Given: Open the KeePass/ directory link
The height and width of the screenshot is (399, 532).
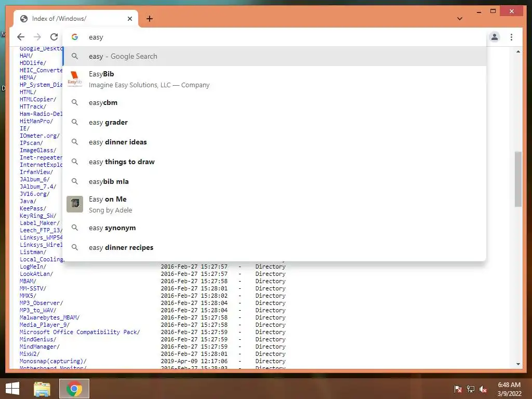Looking at the screenshot, I should (x=33, y=209).
